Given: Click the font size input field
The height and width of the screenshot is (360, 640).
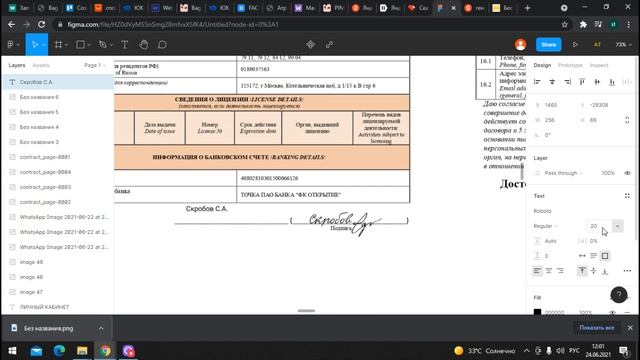Looking at the screenshot, I should click(599, 226).
